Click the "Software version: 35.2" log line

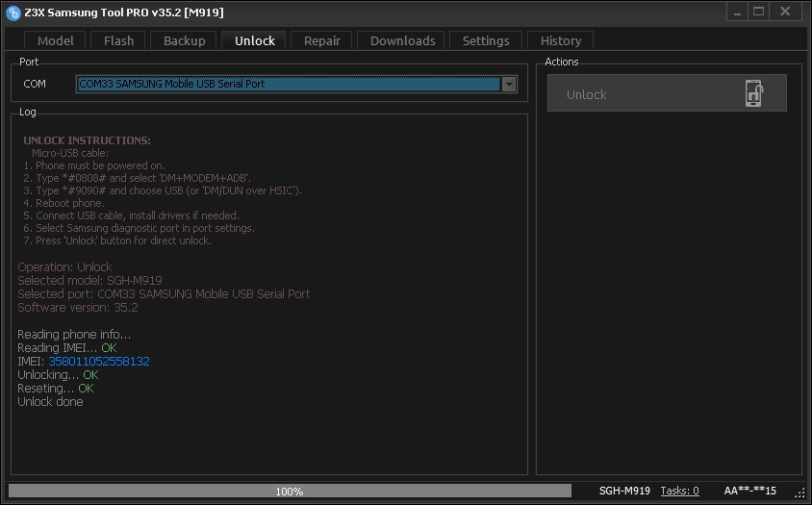pos(78,307)
